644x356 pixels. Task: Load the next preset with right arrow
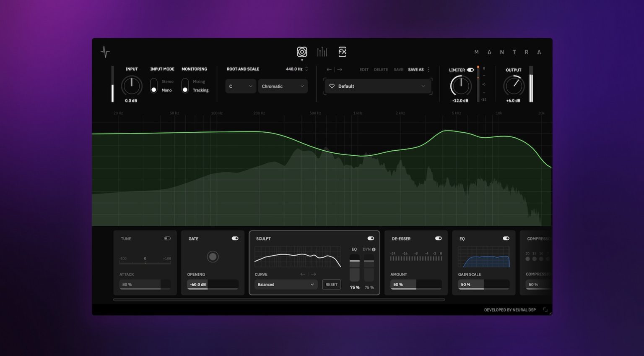(339, 69)
